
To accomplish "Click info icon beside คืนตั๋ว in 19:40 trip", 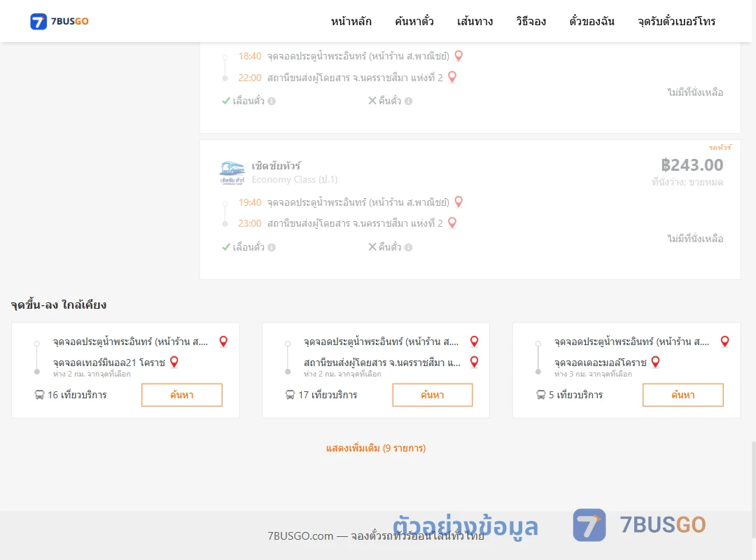I will tap(408, 247).
